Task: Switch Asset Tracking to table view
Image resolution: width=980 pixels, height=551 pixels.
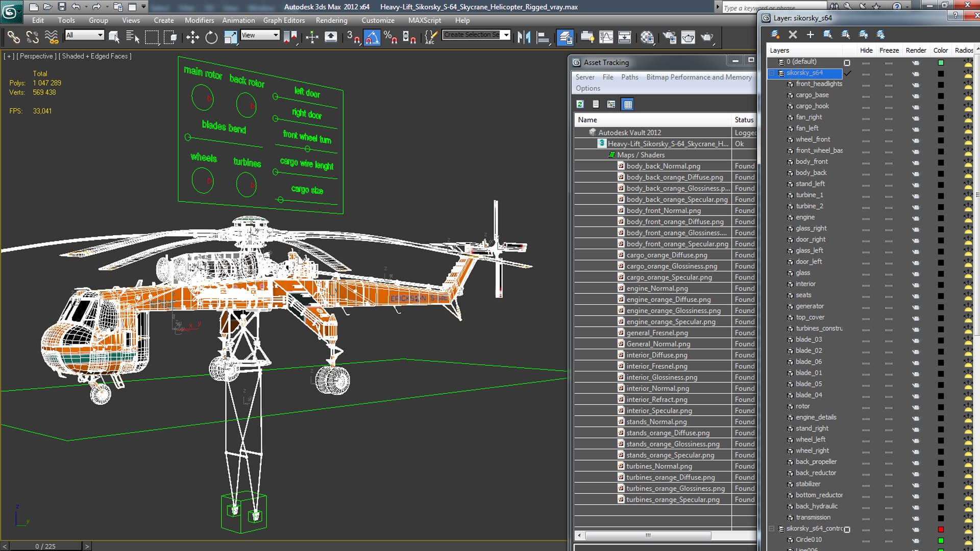Action: pos(628,104)
